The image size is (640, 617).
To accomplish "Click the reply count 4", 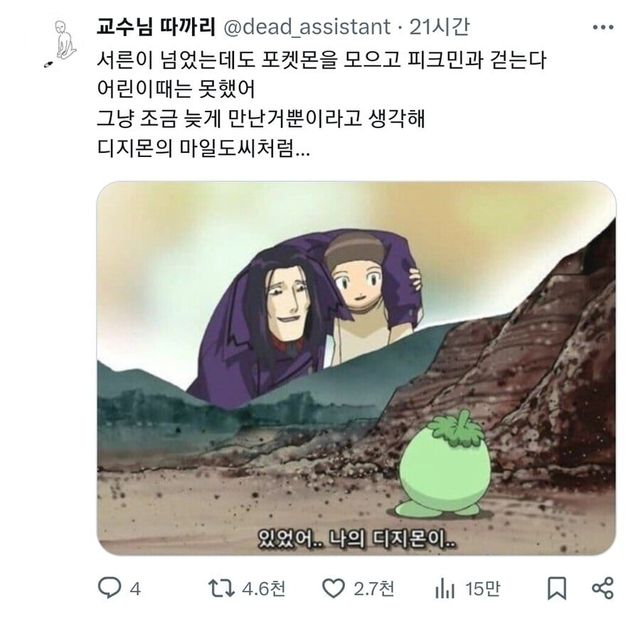I will click(135, 589).
